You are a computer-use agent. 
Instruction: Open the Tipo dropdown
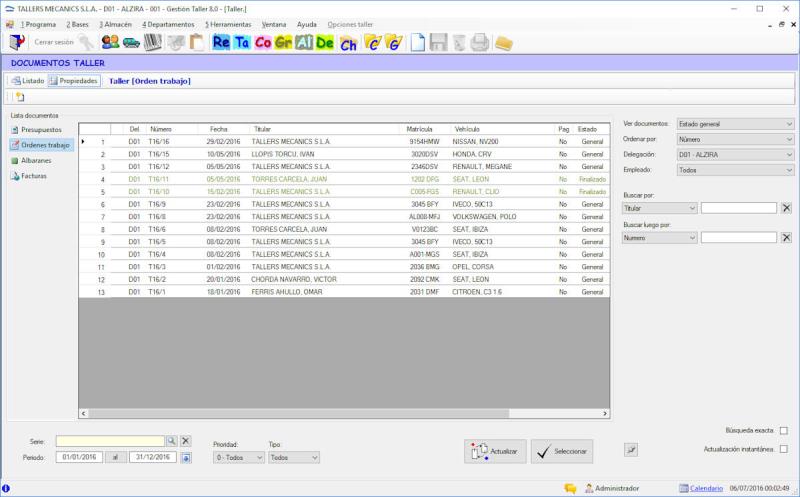pos(294,458)
